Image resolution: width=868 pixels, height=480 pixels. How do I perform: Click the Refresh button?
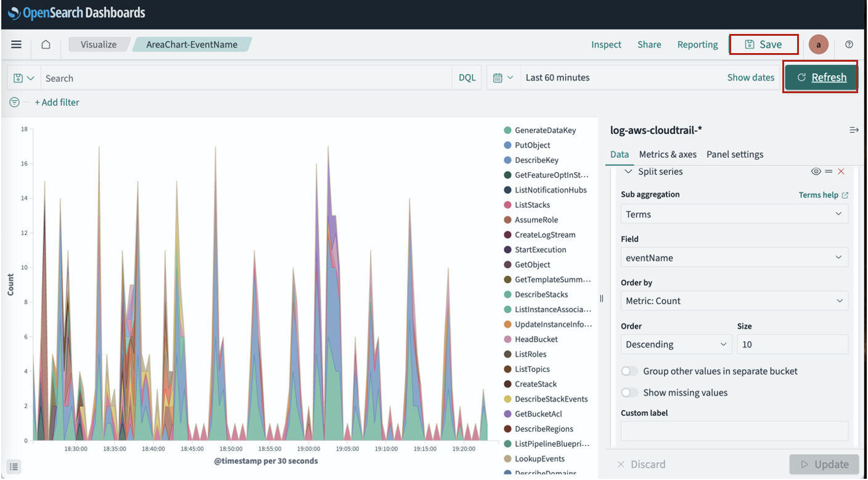coord(821,77)
